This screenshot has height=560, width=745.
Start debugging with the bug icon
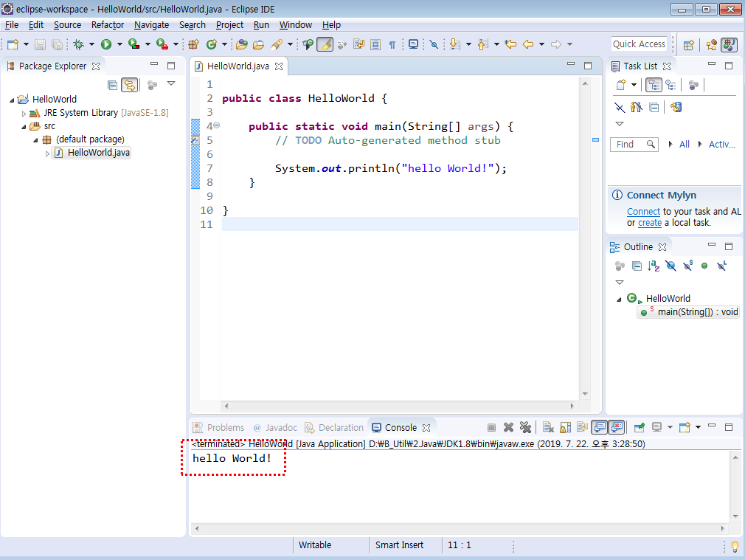tap(79, 44)
